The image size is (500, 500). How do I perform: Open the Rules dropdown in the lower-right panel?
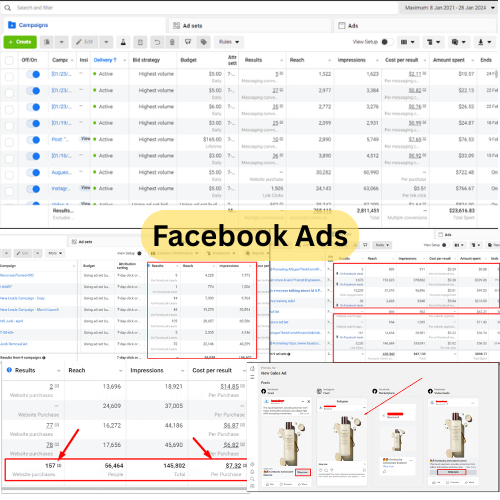382,245
